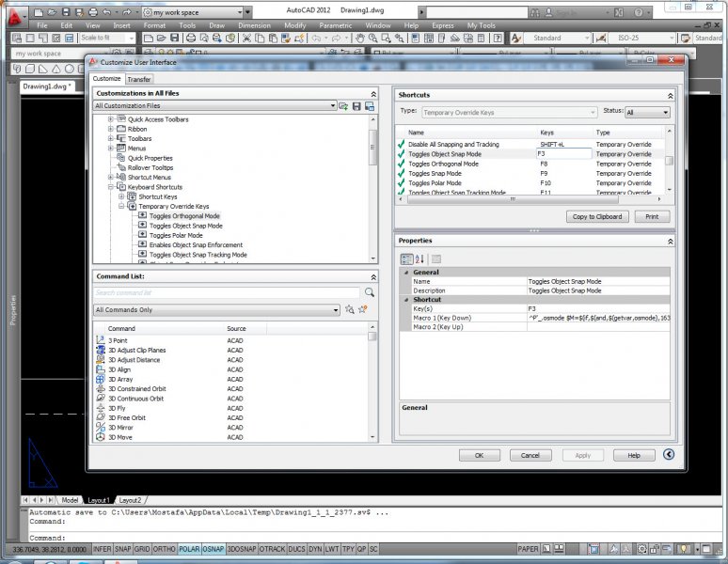Select Toggles Snap Mode shortcut row
The image size is (728, 564).
point(530,174)
